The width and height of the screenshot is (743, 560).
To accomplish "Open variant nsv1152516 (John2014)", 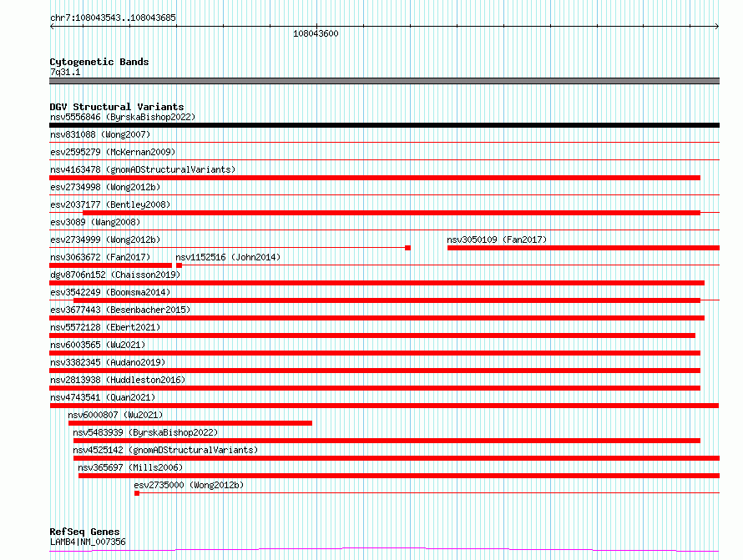I will pos(228,257).
